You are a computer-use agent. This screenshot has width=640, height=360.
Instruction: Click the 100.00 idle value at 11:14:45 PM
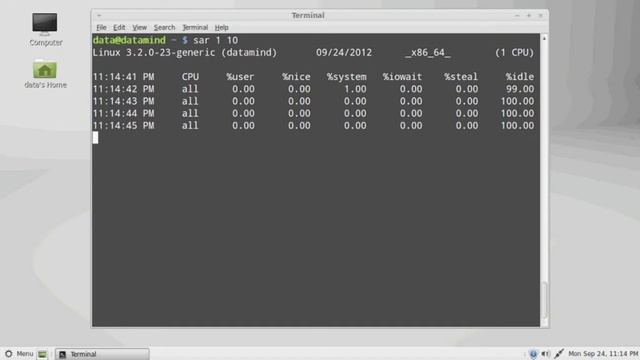coord(517,126)
